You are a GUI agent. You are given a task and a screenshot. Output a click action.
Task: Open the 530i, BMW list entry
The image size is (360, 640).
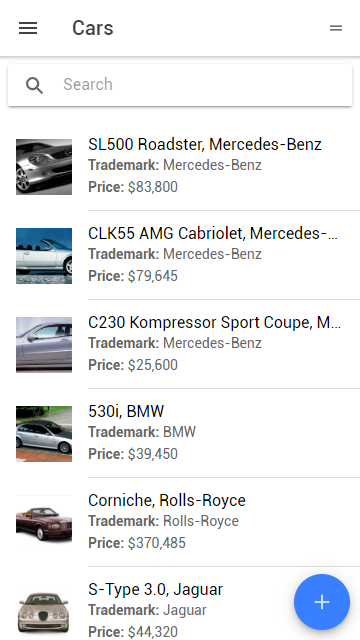(x=180, y=433)
